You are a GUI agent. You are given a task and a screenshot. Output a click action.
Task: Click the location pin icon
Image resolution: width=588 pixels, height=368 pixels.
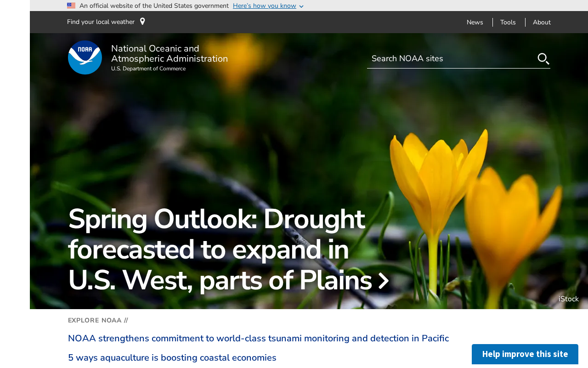tap(142, 22)
